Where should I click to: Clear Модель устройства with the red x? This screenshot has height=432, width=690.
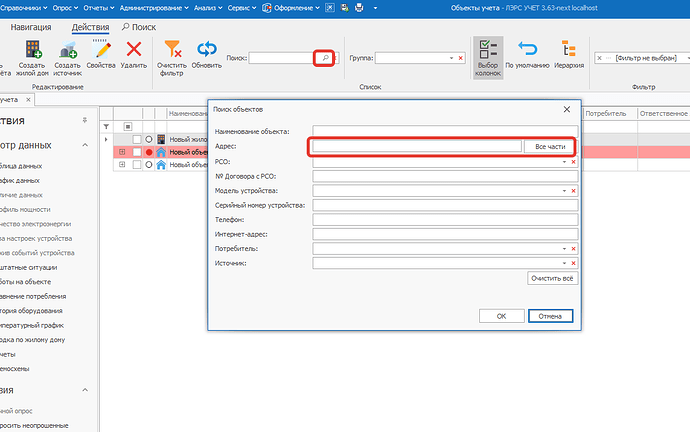click(x=573, y=191)
